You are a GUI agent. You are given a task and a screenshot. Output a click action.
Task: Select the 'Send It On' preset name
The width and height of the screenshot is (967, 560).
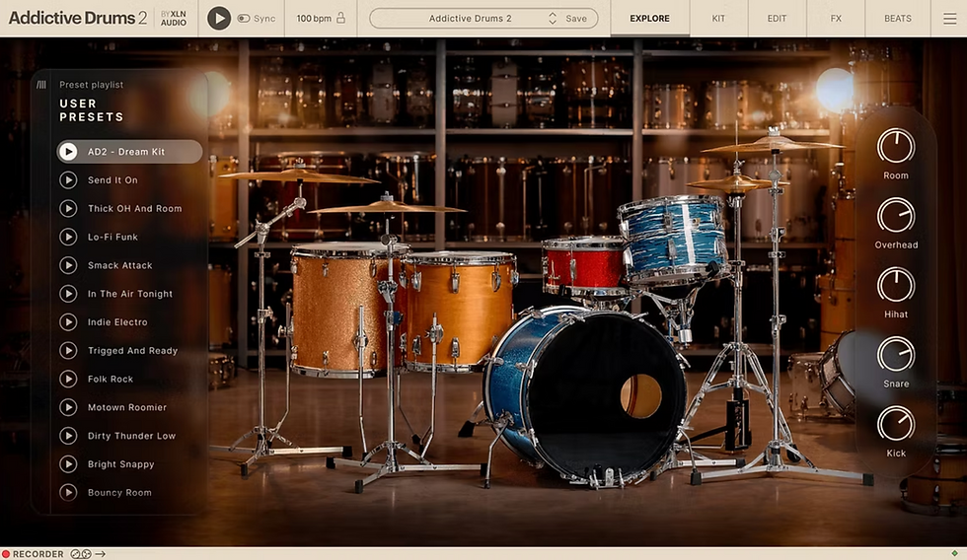point(112,179)
